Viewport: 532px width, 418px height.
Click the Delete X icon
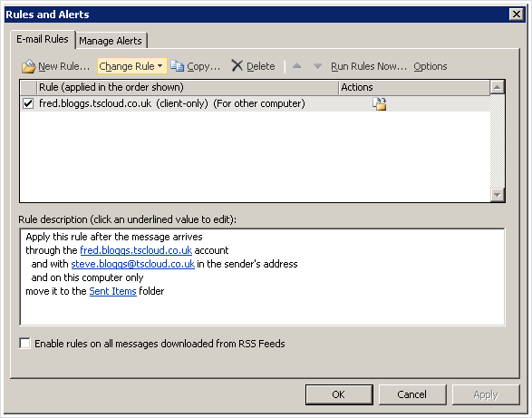[x=237, y=65]
